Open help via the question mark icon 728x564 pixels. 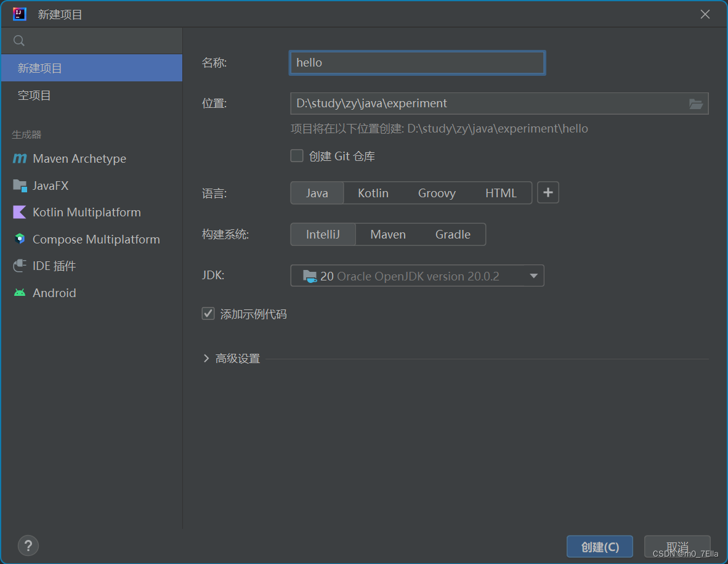(28, 546)
